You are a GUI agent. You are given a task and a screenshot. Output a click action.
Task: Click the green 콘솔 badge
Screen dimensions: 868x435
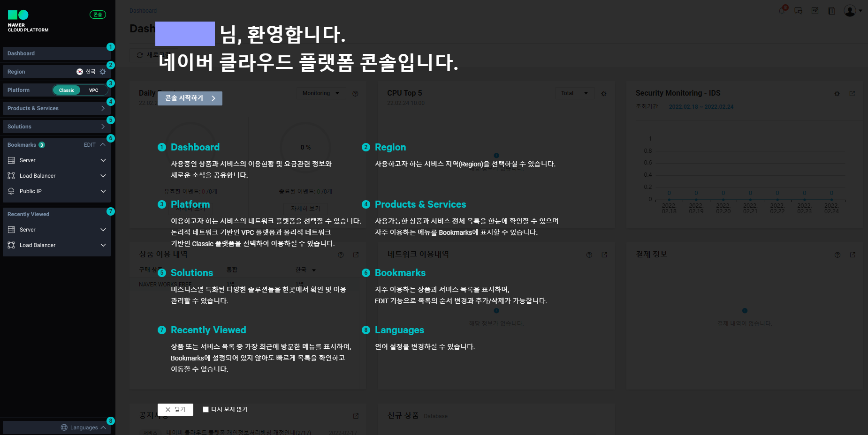(98, 15)
